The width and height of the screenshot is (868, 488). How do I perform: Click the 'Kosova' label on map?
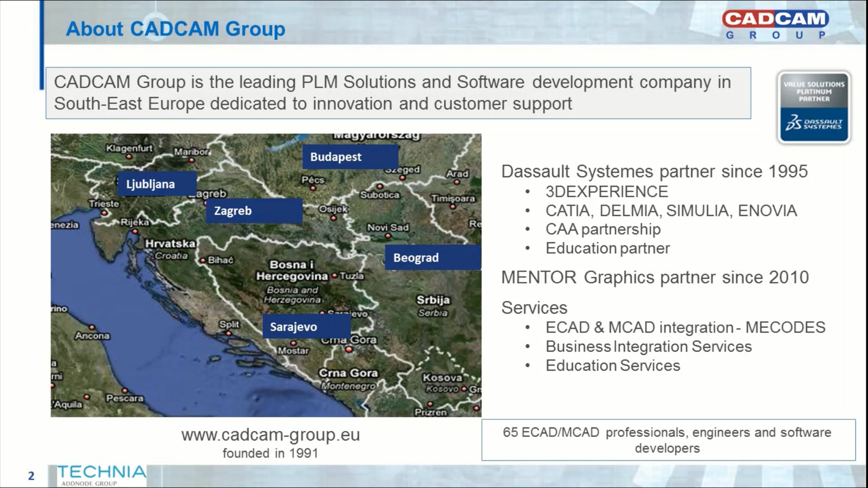pyautogui.click(x=443, y=378)
